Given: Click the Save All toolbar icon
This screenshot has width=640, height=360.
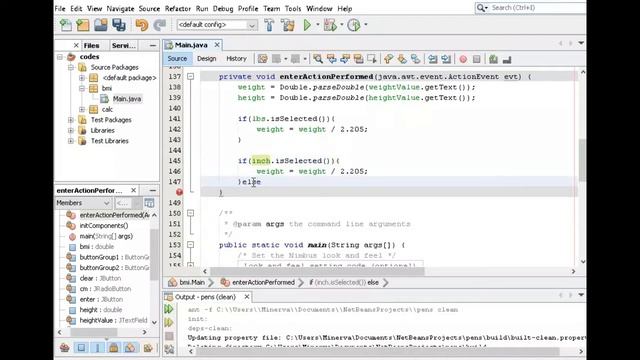Looking at the screenshot, I should tap(119, 25).
